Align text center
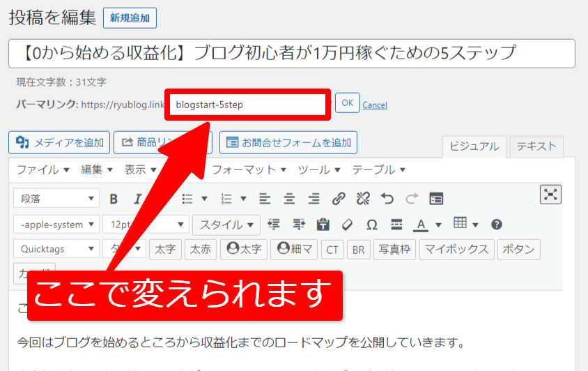The width and height of the screenshot is (588, 371). tap(289, 199)
